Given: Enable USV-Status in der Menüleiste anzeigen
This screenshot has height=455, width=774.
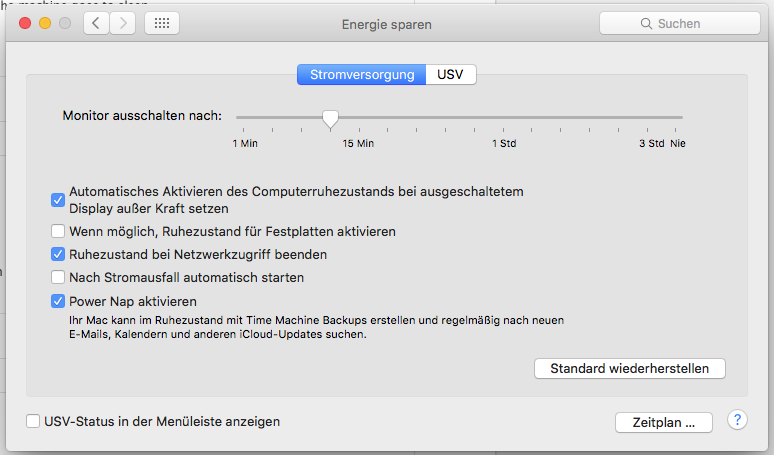Looking at the screenshot, I should click(34, 421).
